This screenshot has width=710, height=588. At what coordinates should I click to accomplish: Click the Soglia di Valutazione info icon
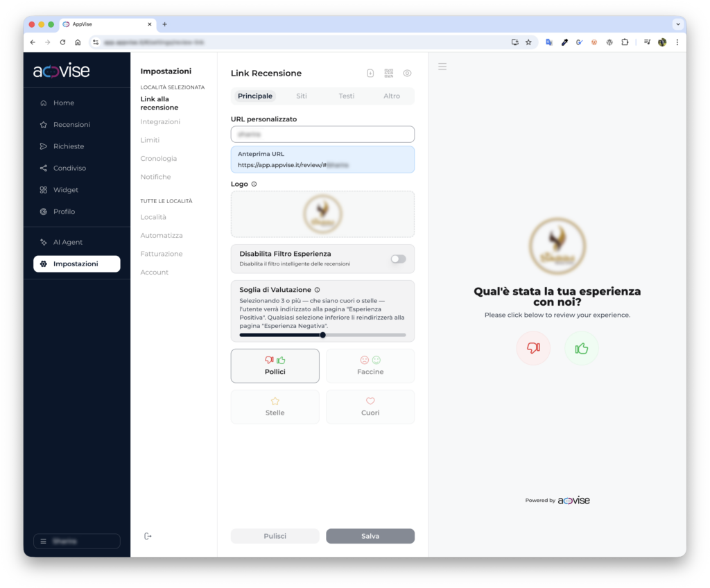pyautogui.click(x=317, y=290)
